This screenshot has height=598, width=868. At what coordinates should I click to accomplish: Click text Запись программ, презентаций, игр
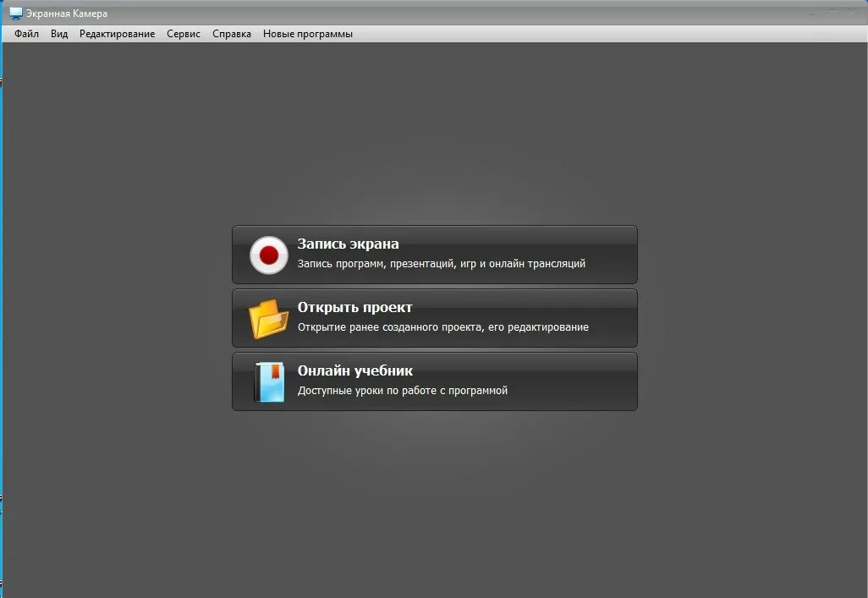(387, 264)
